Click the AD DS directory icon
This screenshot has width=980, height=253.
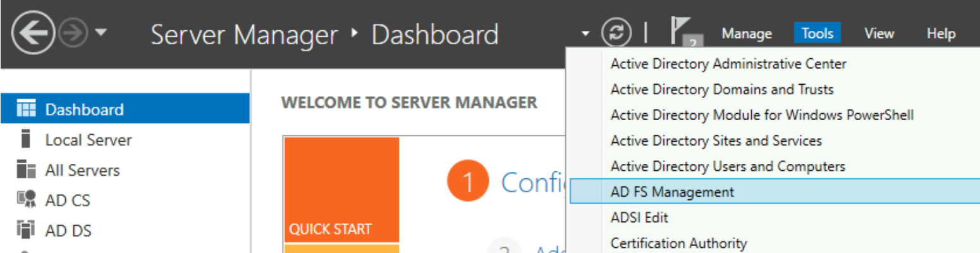pyautogui.click(x=26, y=231)
